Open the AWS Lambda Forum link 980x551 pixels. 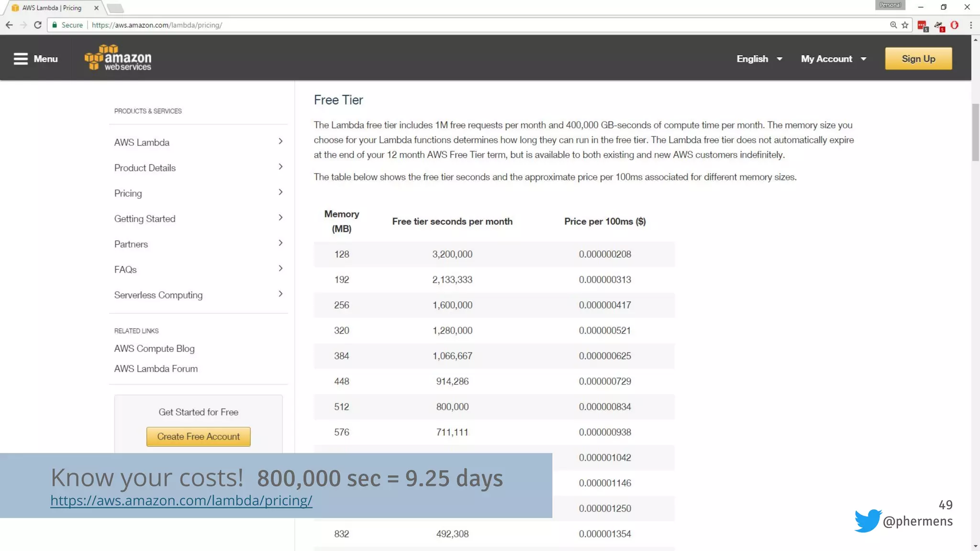coord(156,368)
